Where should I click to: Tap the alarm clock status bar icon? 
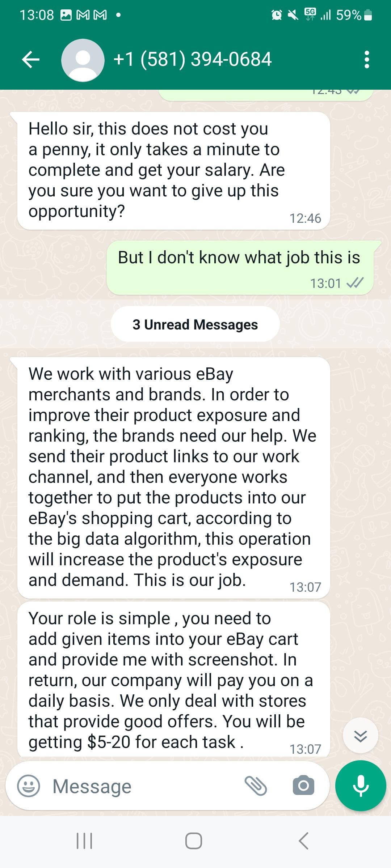277,15
